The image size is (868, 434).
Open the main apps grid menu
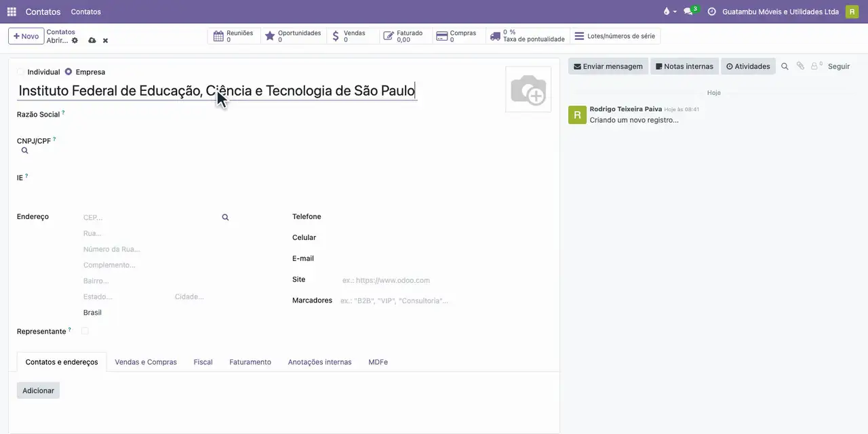coord(12,12)
